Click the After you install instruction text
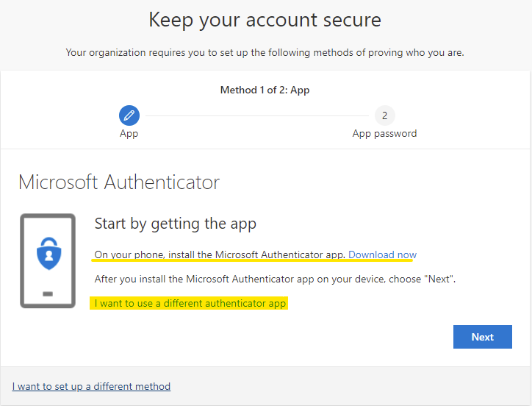Viewport: 532px width, 406px height. (x=275, y=279)
